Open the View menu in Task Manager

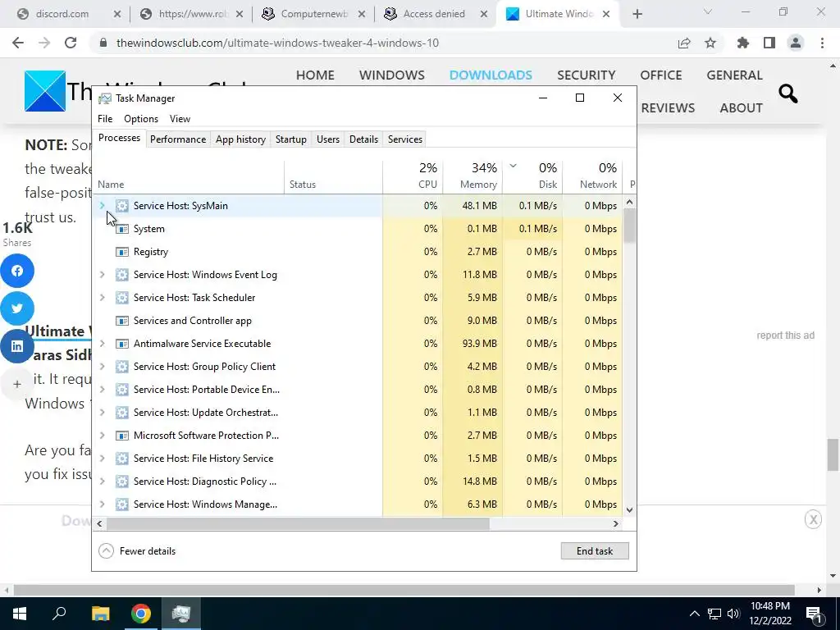click(x=180, y=119)
